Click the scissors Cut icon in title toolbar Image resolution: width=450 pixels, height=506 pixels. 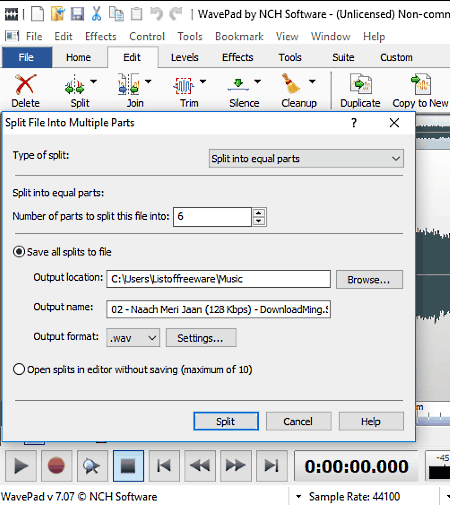(x=96, y=14)
